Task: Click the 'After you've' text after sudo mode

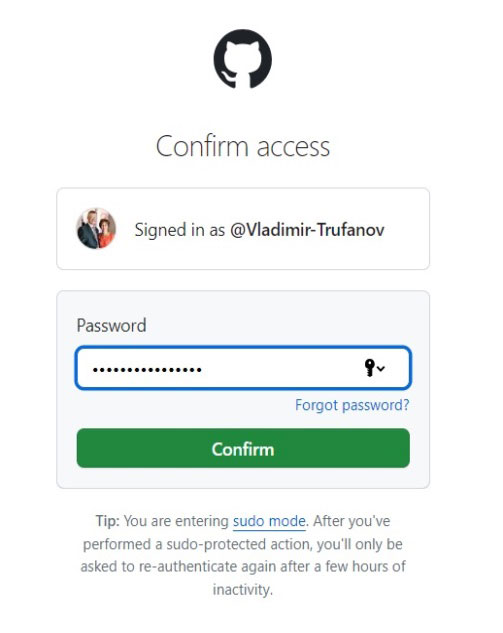Action: click(x=351, y=521)
